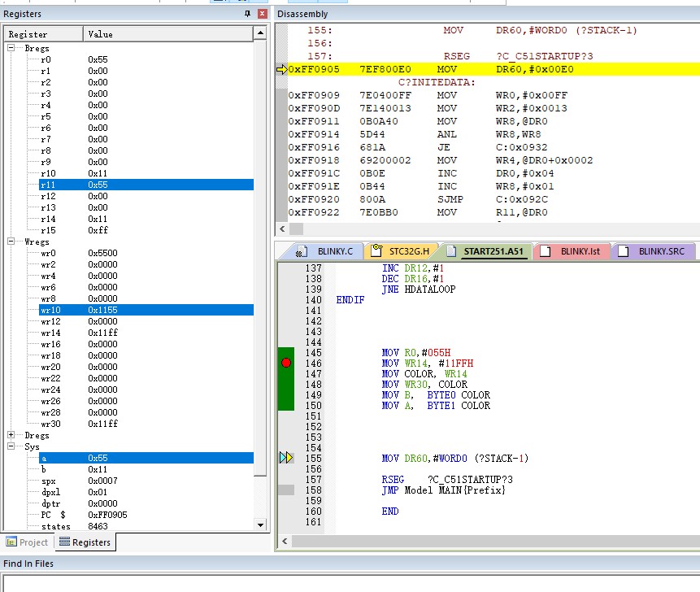
Task: Click source line 145 'MOV R0,#055H'
Action: pos(416,353)
